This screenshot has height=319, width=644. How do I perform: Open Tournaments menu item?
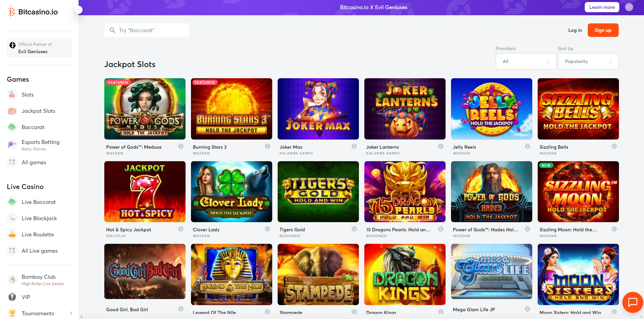(x=38, y=313)
